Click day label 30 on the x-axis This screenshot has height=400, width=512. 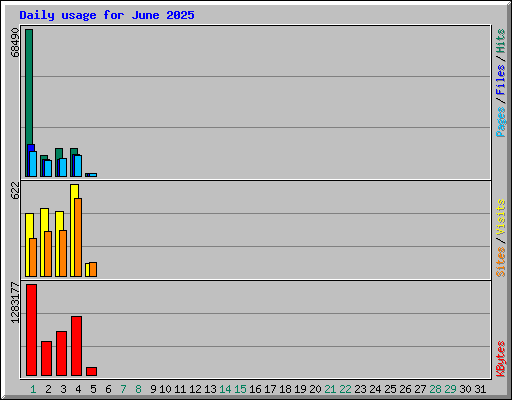tap(465, 389)
